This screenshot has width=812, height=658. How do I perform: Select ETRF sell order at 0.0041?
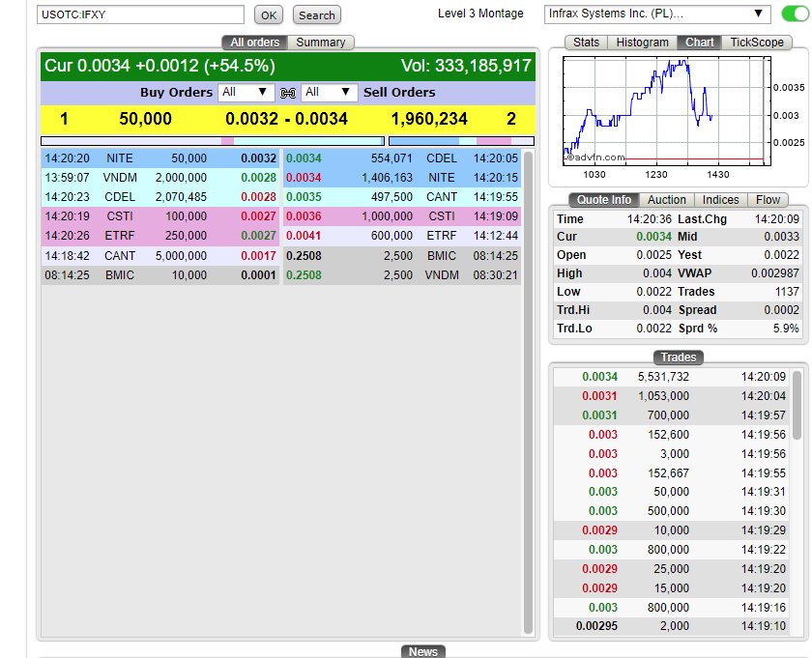coord(402,236)
